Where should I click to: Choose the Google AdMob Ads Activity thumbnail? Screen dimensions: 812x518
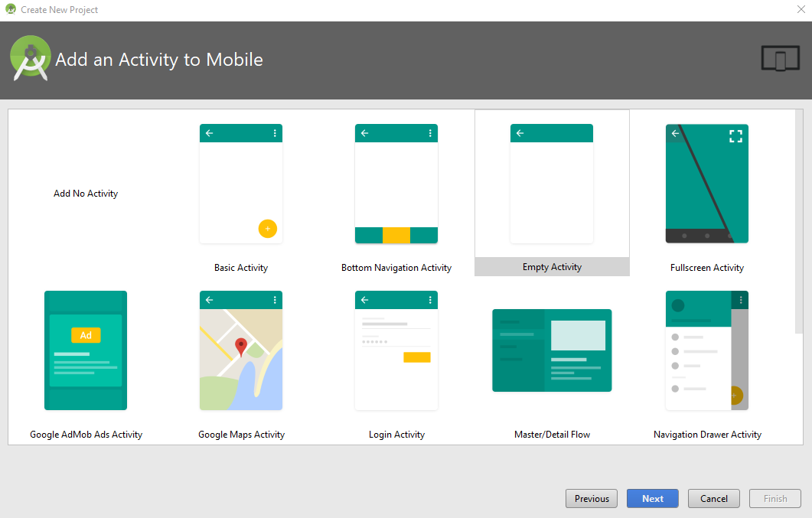pos(86,350)
